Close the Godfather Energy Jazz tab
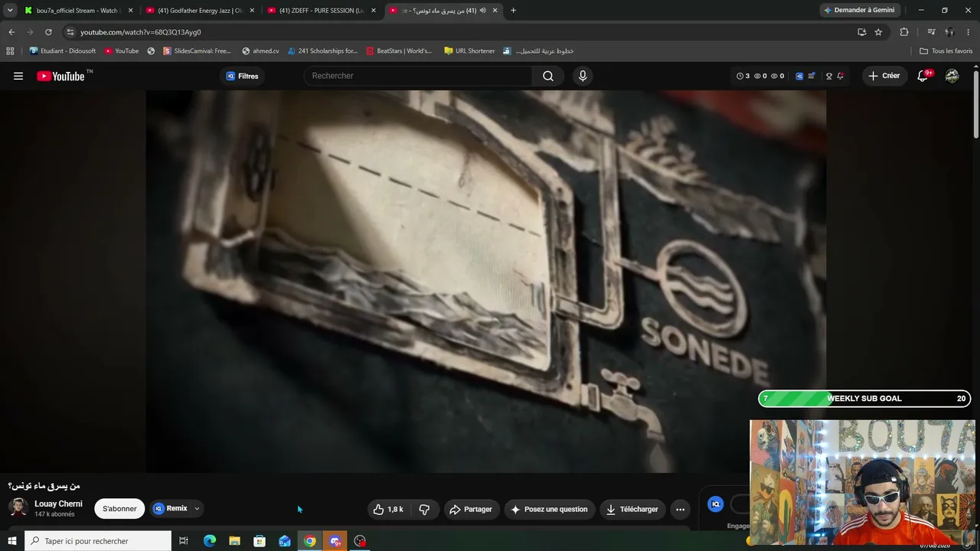 point(252,11)
